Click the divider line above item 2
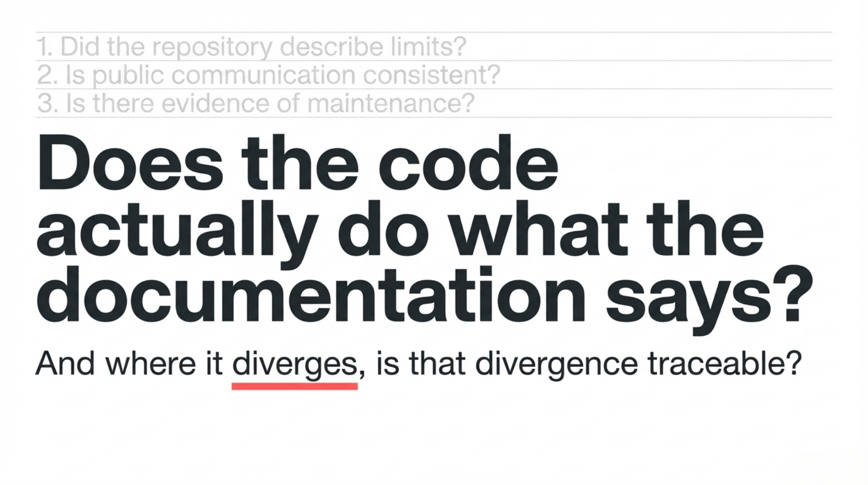 [426, 61]
